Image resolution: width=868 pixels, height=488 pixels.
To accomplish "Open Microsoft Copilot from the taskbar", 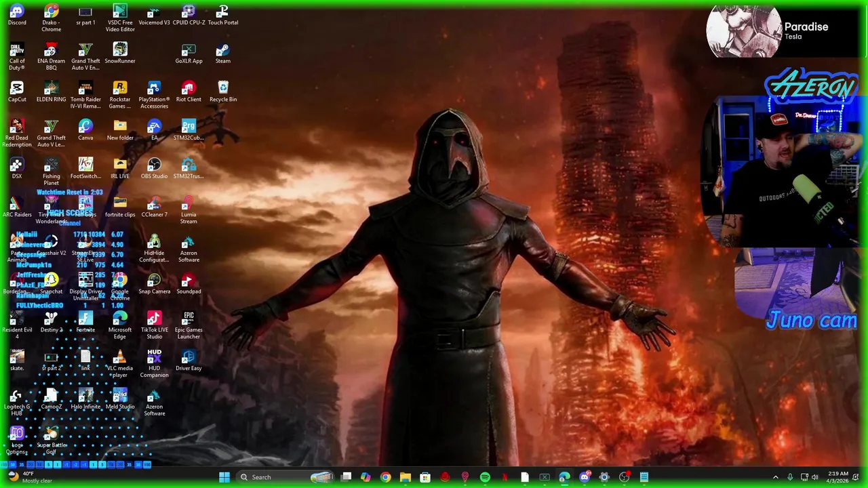I will [x=366, y=477].
